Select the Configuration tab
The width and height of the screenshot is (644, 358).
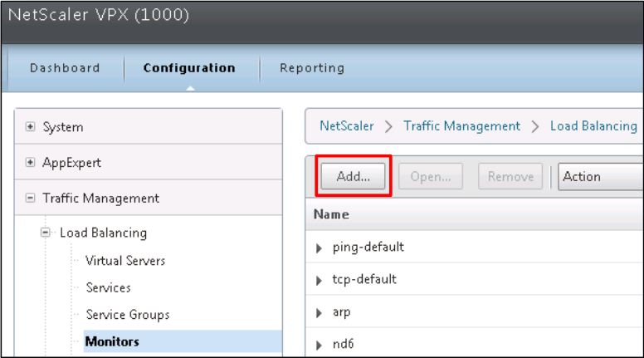click(189, 68)
